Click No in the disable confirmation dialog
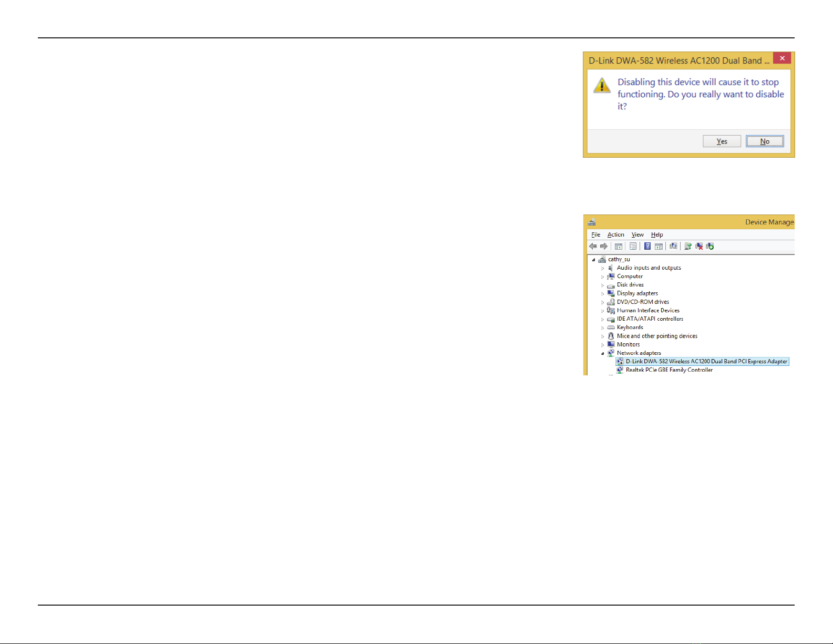Viewport: 833px width, 644px height. click(x=765, y=141)
